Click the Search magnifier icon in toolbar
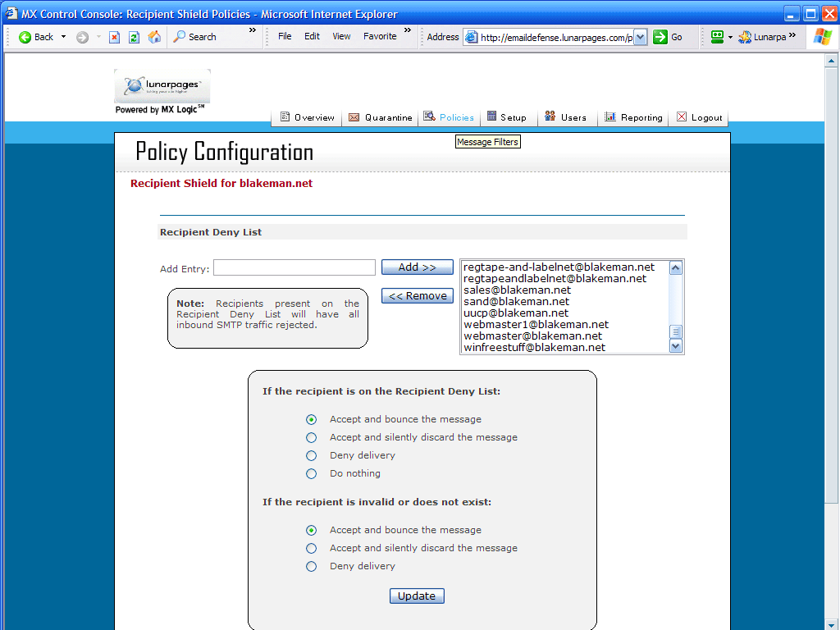 pyautogui.click(x=180, y=37)
